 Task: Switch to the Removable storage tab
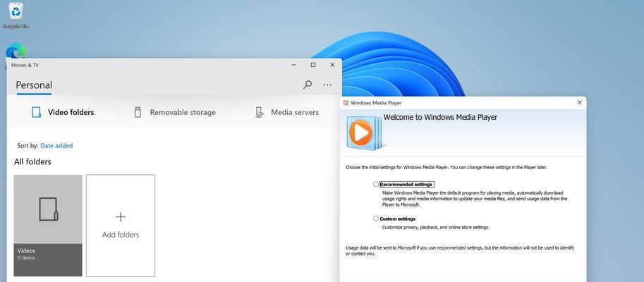[x=174, y=112]
